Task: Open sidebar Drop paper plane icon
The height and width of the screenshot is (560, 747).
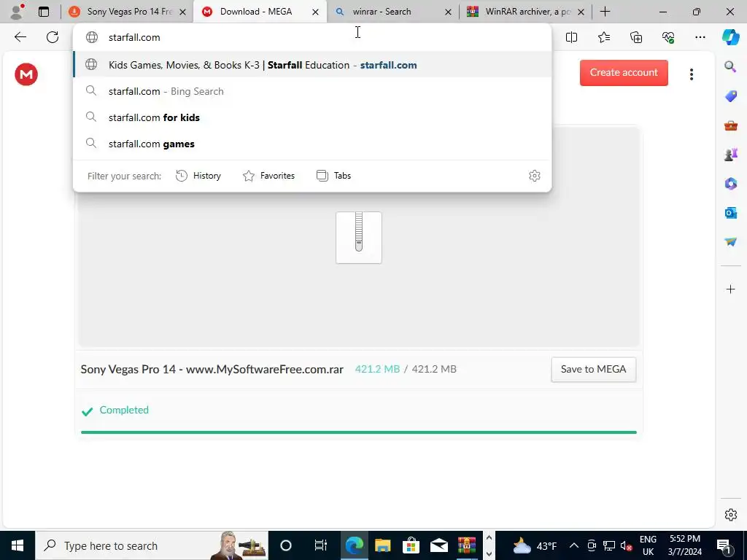Action: (x=731, y=242)
